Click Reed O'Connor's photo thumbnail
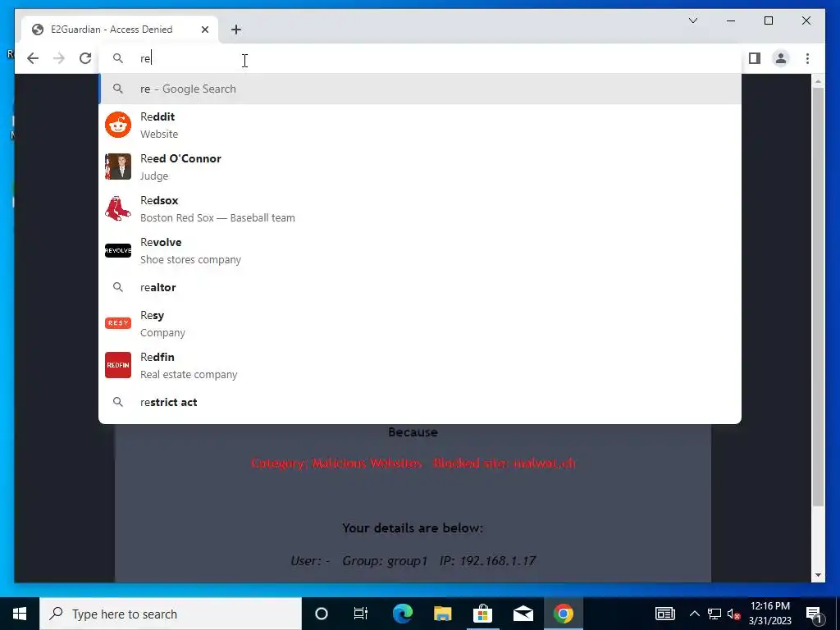Image resolution: width=840 pixels, height=630 pixels. [x=118, y=167]
